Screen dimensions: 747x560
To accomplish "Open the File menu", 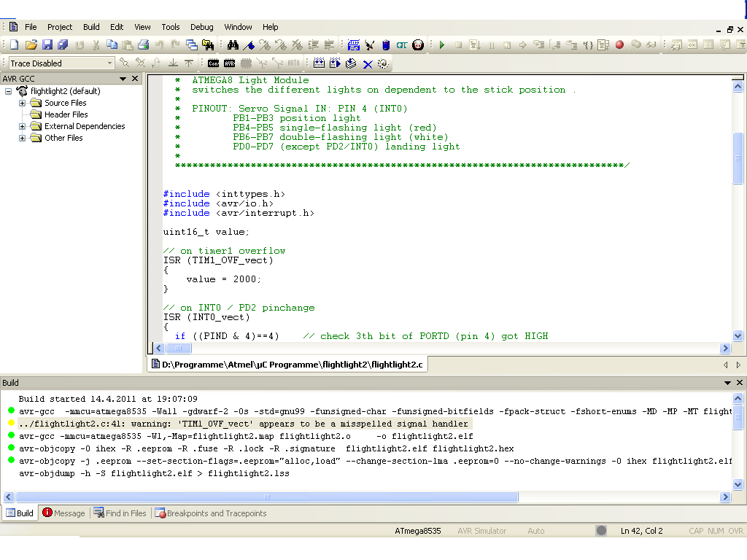I will coord(31,27).
